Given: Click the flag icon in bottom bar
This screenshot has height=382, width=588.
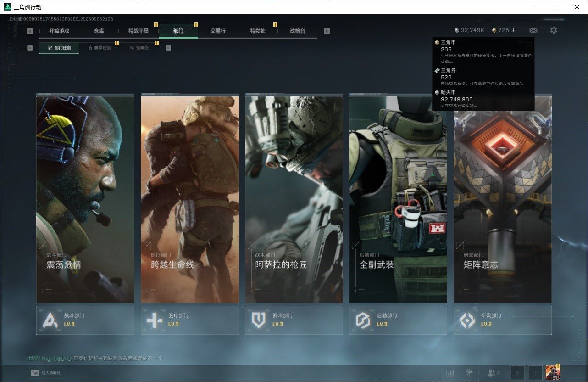Looking at the screenshot, I should 469,373.
